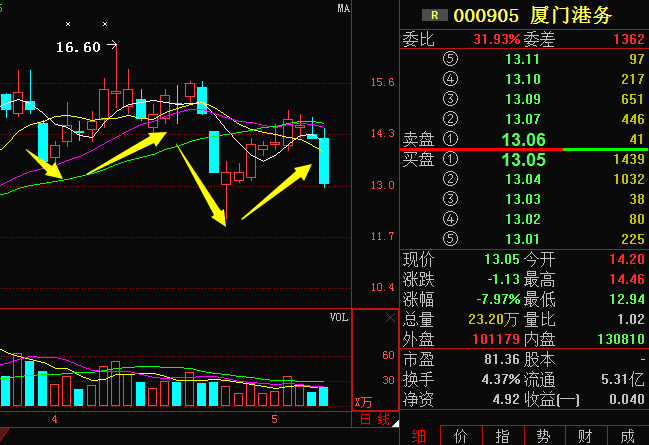Switch to the 指 tab

[x=502, y=435]
